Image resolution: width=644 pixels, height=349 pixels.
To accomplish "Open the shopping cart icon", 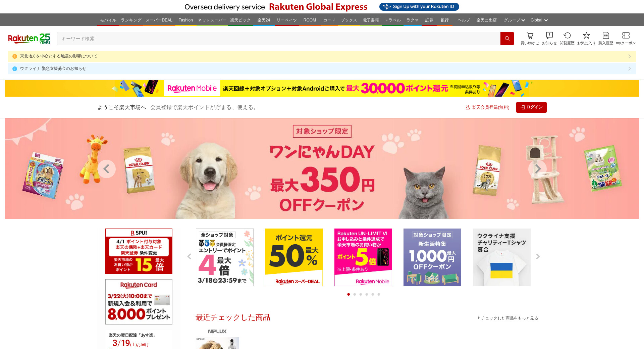I will point(530,38).
